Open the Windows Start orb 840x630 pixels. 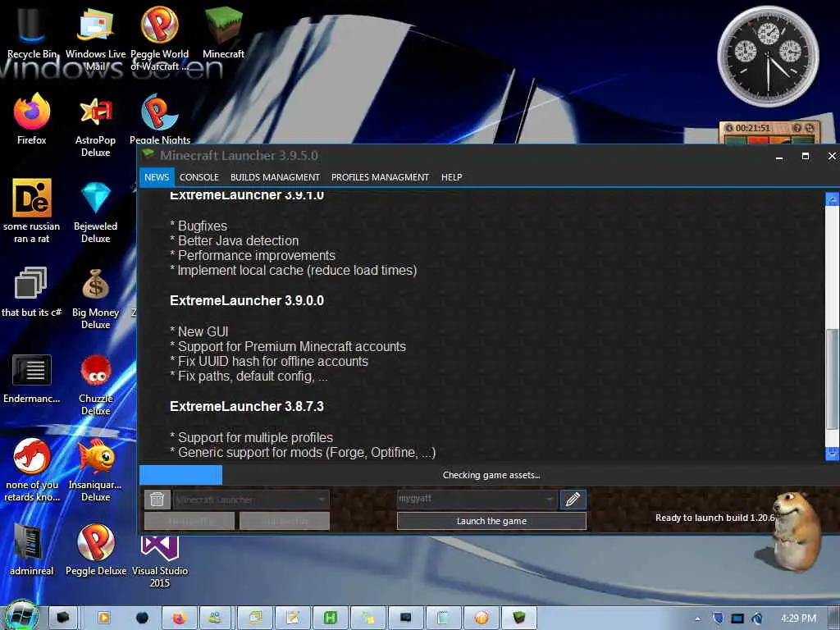point(21,616)
